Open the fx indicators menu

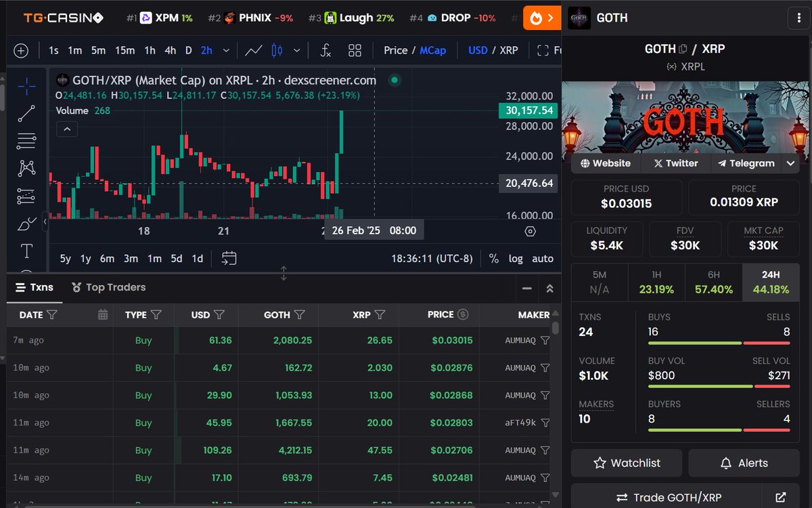325,50
